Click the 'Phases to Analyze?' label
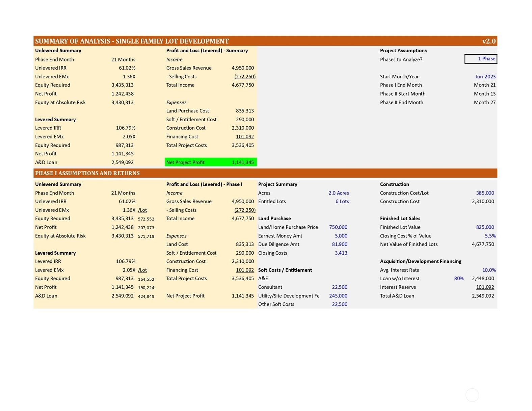Viewport: 532px width, 411px height. [401, 59]
